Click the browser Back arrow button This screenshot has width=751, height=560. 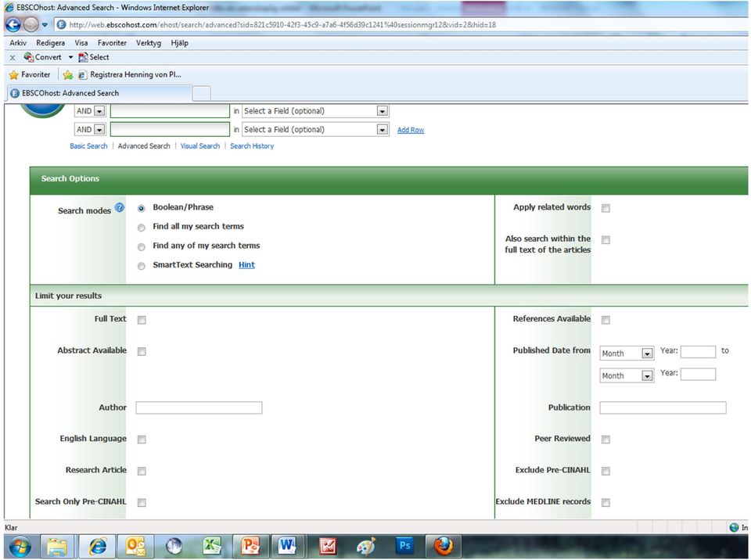click(13, 24)
